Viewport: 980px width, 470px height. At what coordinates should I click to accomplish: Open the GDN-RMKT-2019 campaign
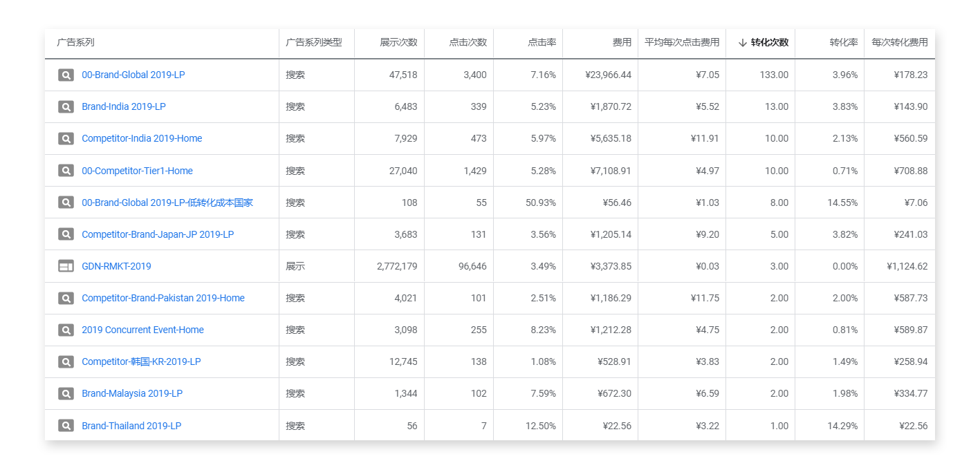click(116, 266)
